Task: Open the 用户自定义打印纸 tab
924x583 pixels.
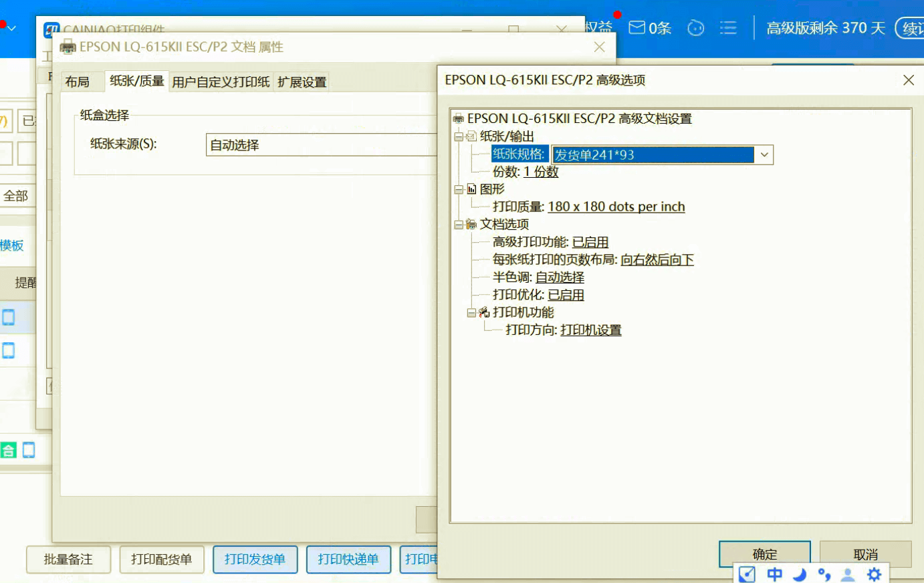Action: (221, 82)
